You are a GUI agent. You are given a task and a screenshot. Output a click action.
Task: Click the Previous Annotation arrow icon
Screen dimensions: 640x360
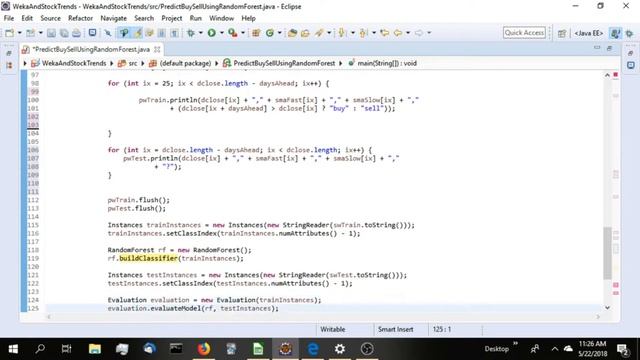point(362,33)
